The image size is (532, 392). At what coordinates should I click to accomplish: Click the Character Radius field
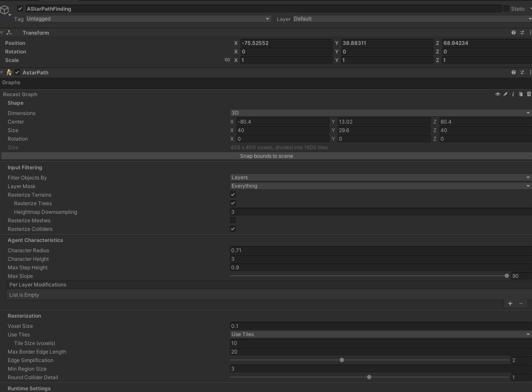click(x=381, y=251)
